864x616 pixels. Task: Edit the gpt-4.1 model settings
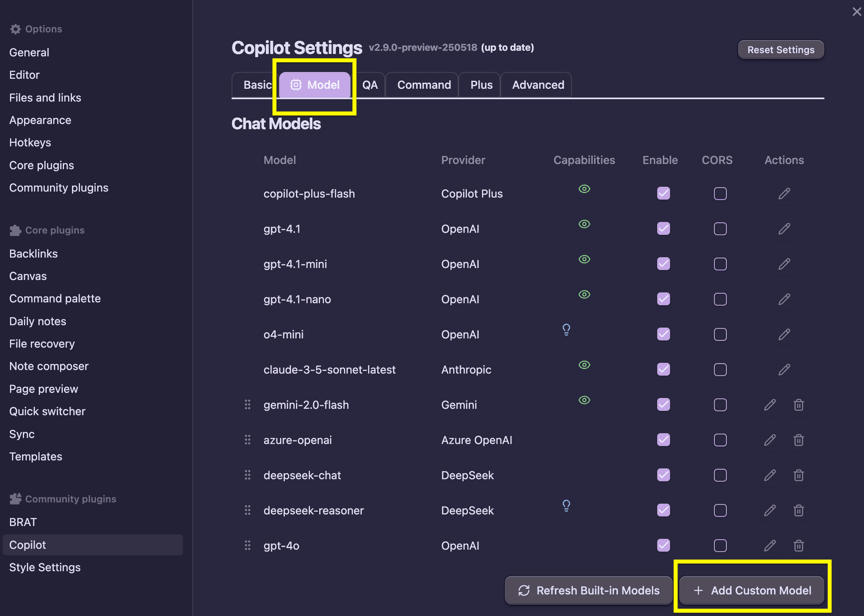[784, 229]
